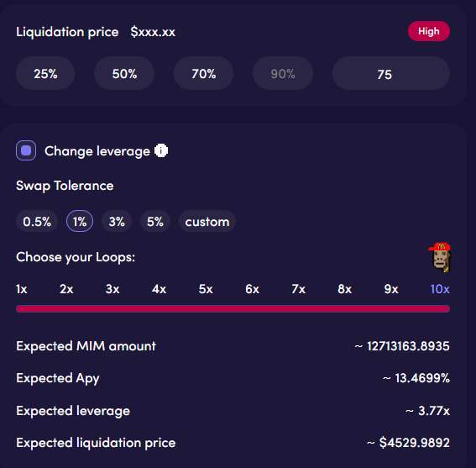476x468 pixels.
Task: Click the disabled 90% preset
Action: click(283, 73)
